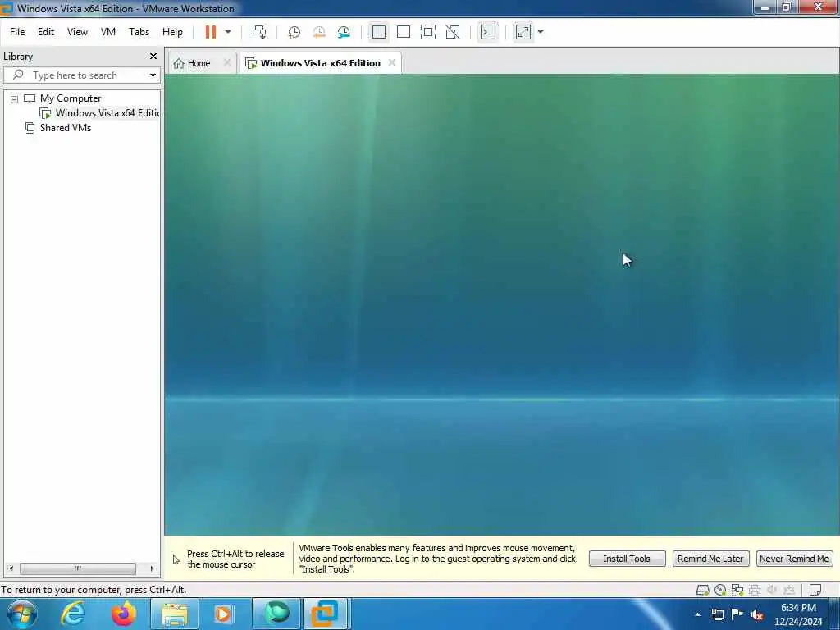Image resolution: width=840 pixels, height=630 pixels.
Task: Click the message log icon in status bar
Action: coord(815,591)
